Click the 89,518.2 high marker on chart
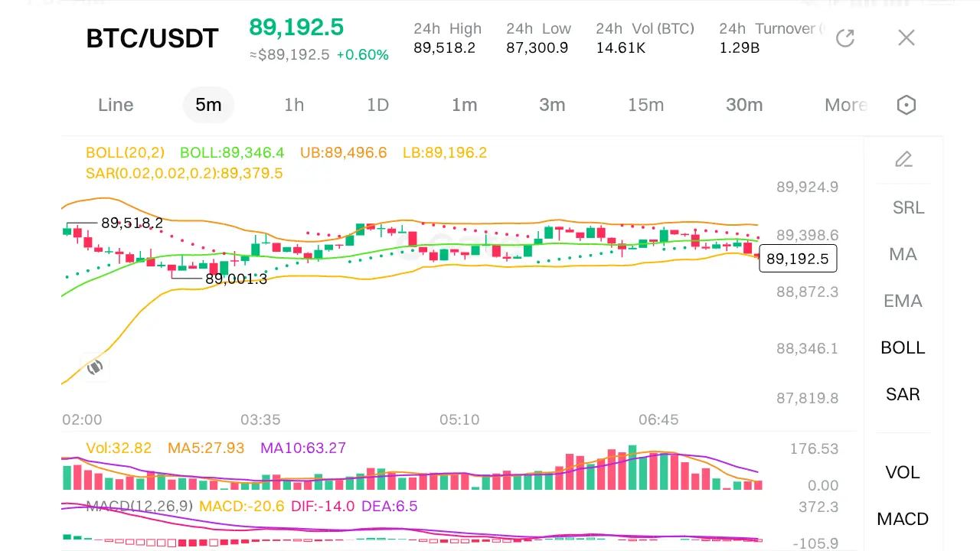This screenshot has width=980, height=551. point(132,223)
